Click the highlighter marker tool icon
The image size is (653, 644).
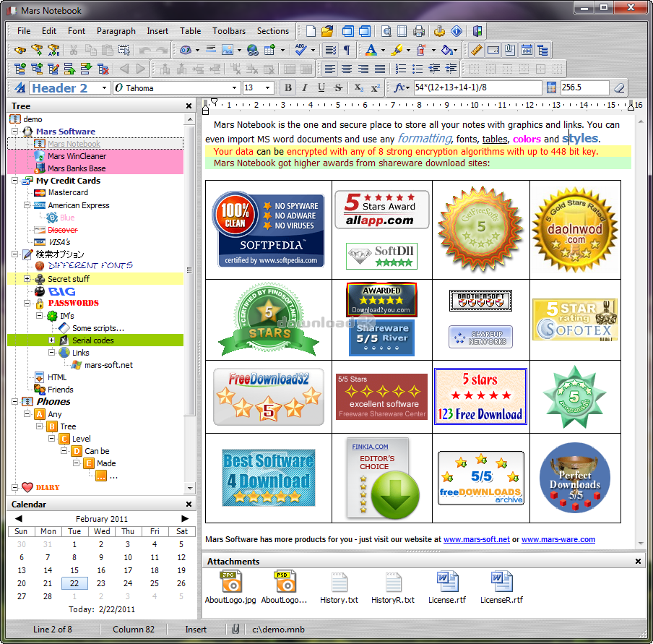[397, 50]
